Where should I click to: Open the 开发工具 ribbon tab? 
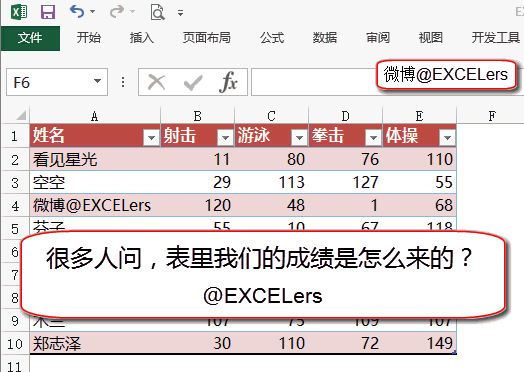tap(496, 37)
